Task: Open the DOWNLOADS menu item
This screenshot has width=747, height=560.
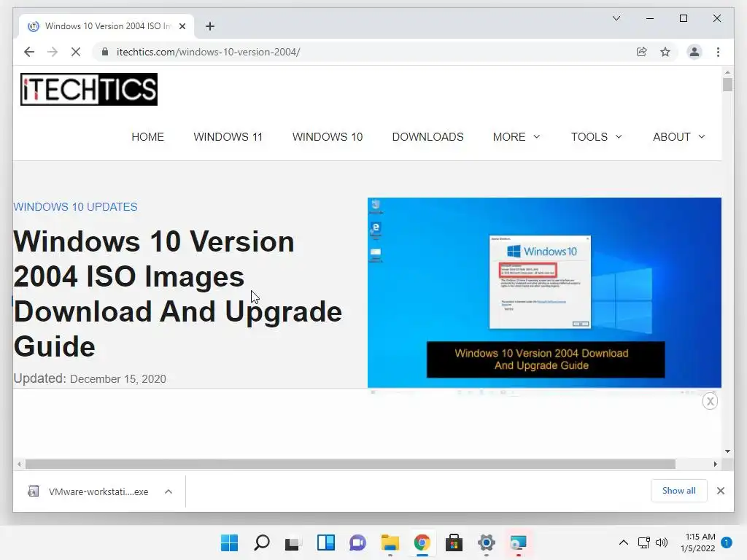Action: point(427,136)
